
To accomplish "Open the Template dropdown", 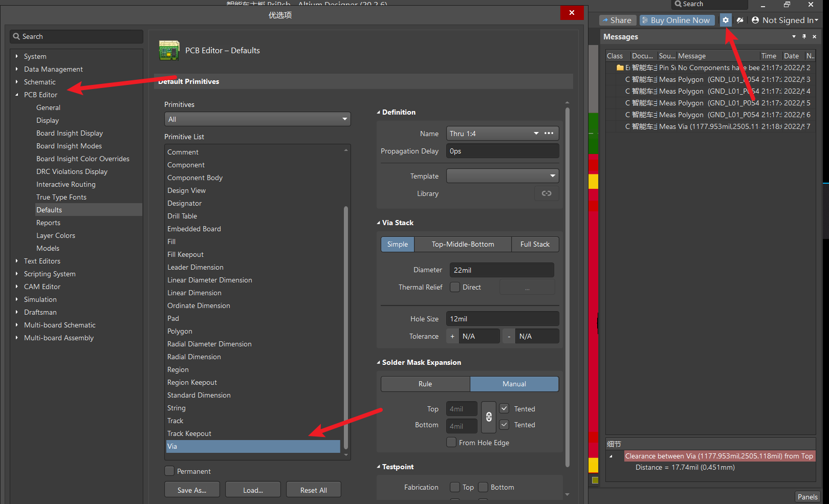I will (503, 176).
